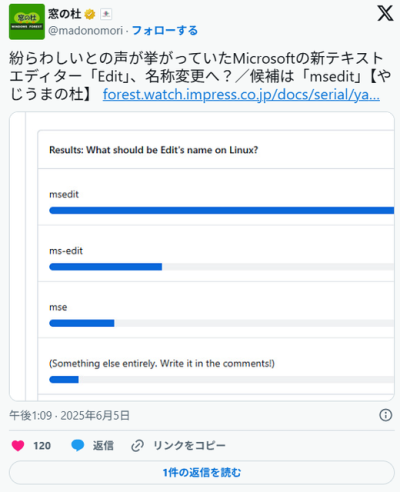
Task: Open the X logo icon
Action: click(385, 13)
